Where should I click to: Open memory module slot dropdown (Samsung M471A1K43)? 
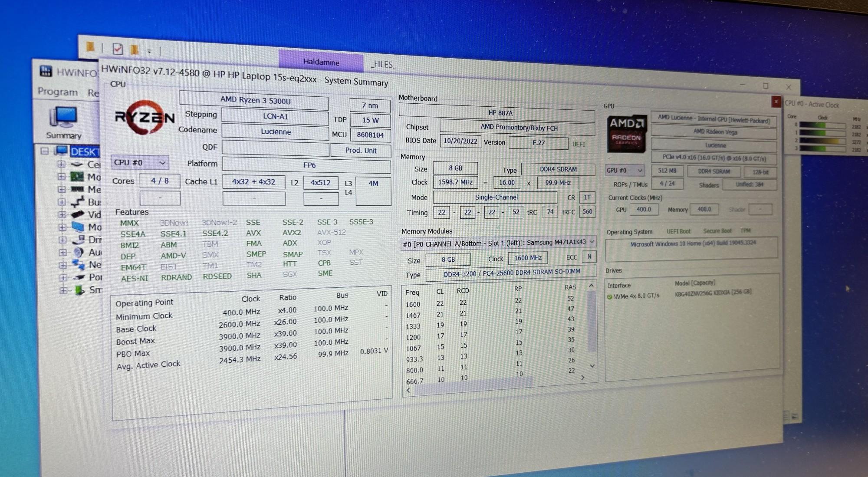(498, 243)
